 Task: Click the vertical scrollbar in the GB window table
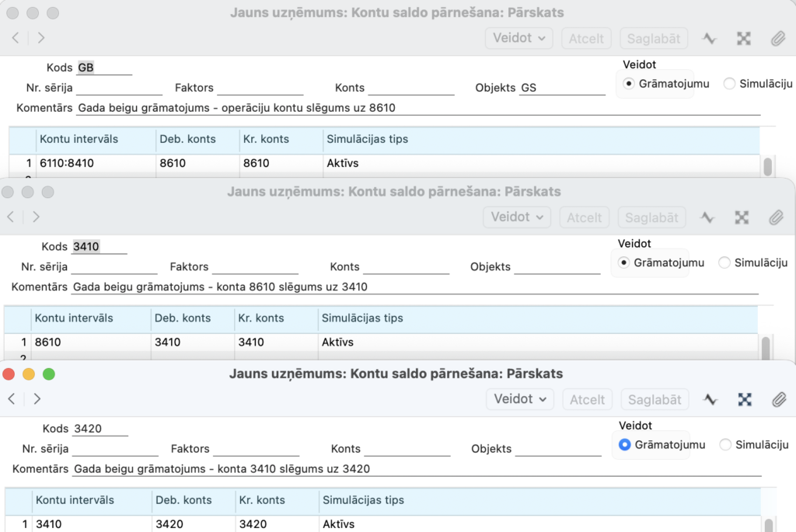tap(767, 166)
